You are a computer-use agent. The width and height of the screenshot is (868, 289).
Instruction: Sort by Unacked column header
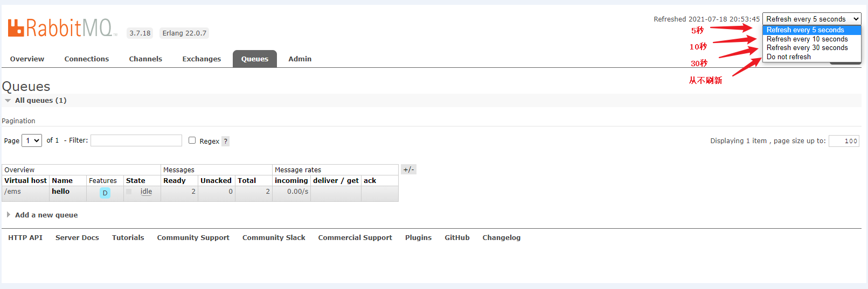(216, 180)
